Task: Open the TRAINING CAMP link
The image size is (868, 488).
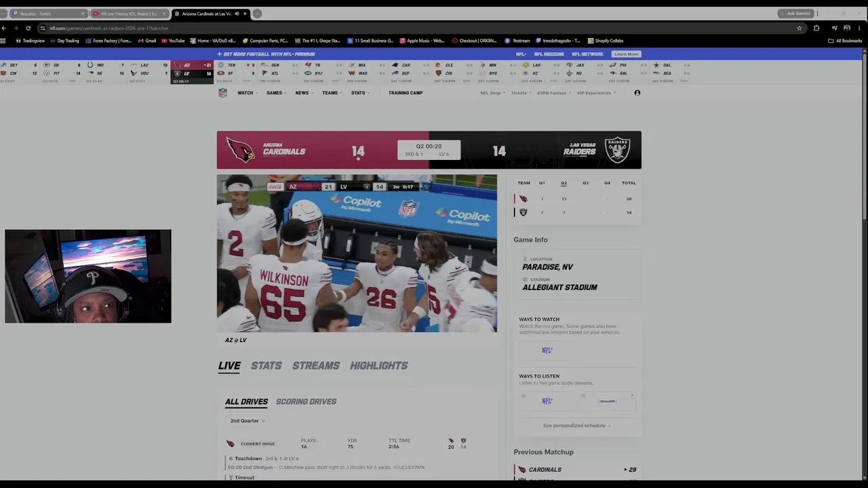Action: point(406,93)
